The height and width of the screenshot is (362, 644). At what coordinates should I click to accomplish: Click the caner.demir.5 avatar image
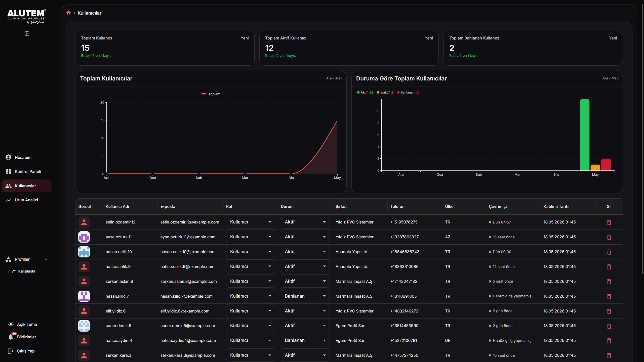coord(84,326)
